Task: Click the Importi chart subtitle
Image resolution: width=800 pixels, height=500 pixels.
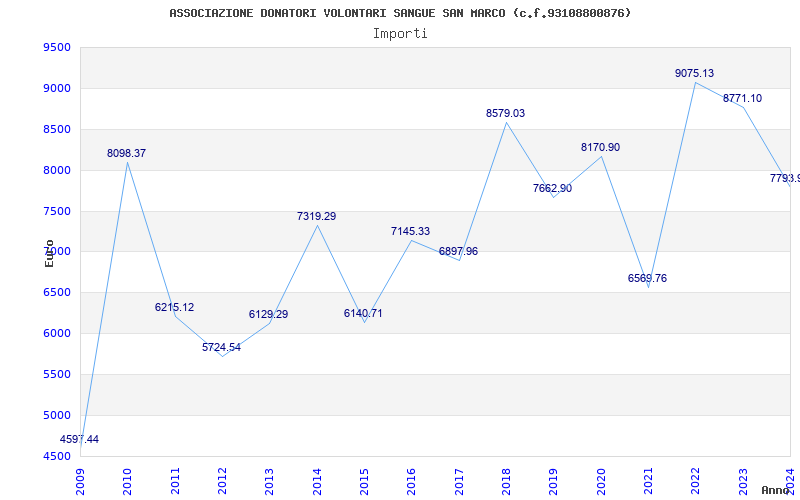Action: pos(400,33)
